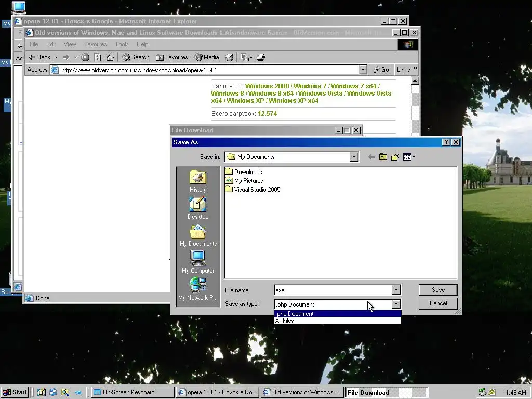Select My Computer in places bar
Image resolution: width=532 pixels, height=399 pixels.
pyautogui.click(x=198, y=262)
